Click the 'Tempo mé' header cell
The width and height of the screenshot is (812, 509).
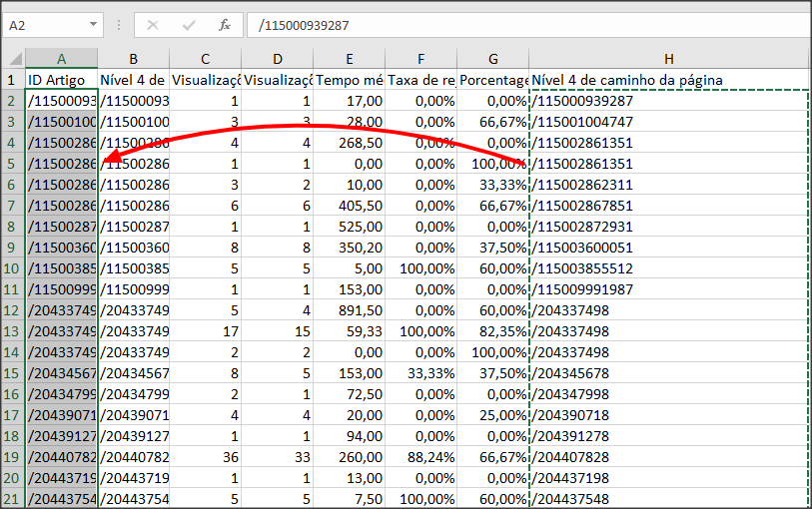pyautogui.click(x=349, y=80)
